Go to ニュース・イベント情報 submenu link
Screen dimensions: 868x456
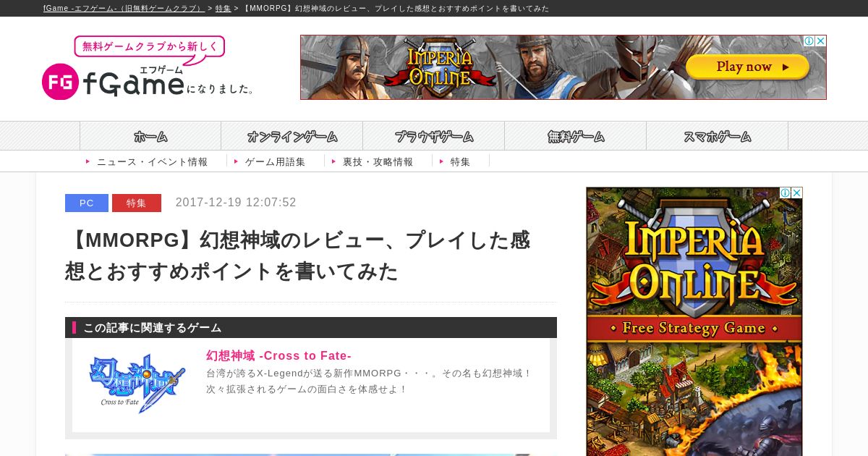tap(152, 161)
